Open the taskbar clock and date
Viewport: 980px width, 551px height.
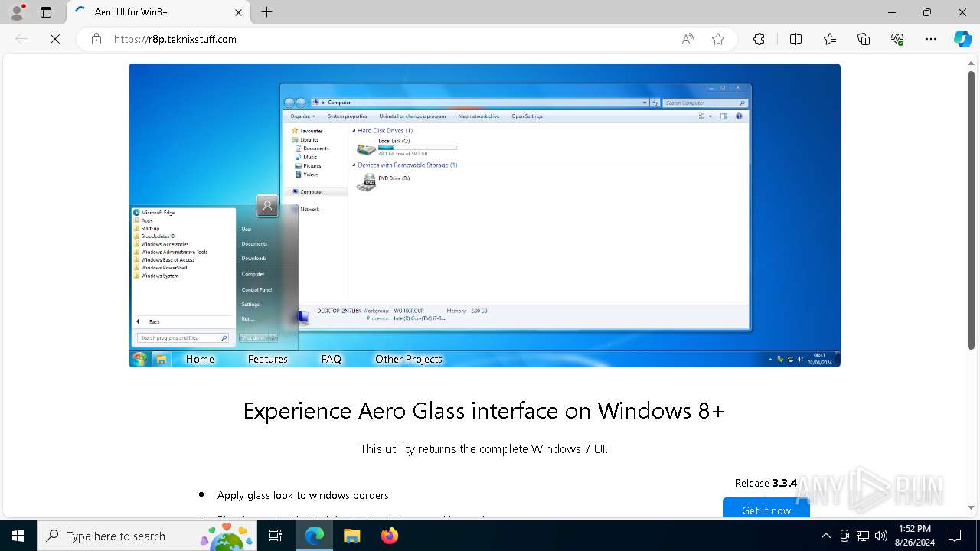pos(915,536)
